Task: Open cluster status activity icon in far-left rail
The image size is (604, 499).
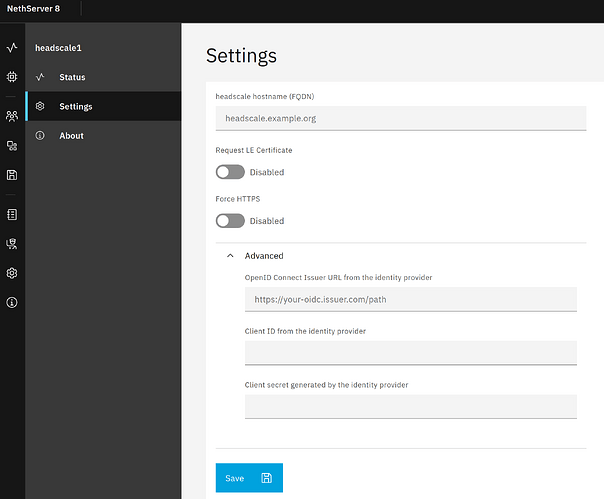Action: [x=12, y=47]
